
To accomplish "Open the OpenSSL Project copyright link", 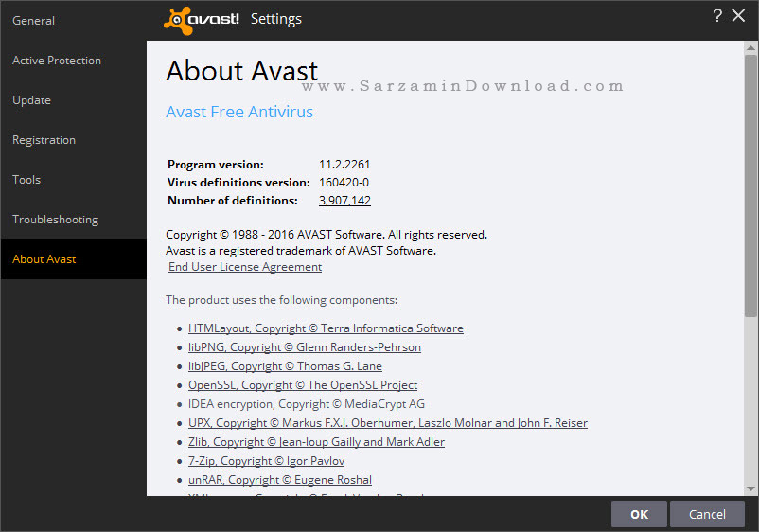I will coord(303,385).
